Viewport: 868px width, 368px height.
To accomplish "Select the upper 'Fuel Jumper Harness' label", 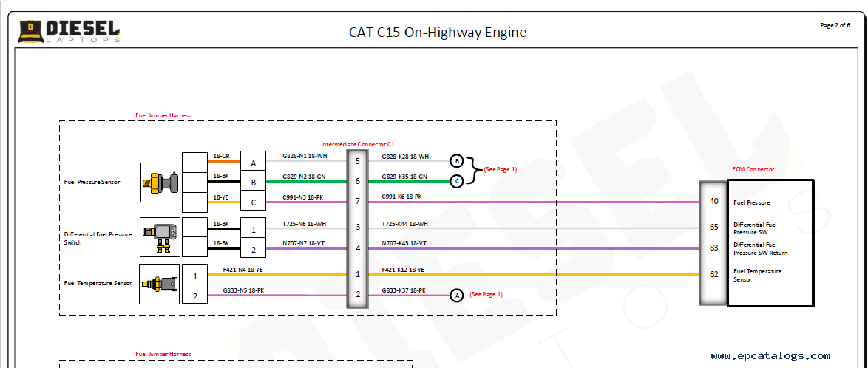I will click(163, 115).
